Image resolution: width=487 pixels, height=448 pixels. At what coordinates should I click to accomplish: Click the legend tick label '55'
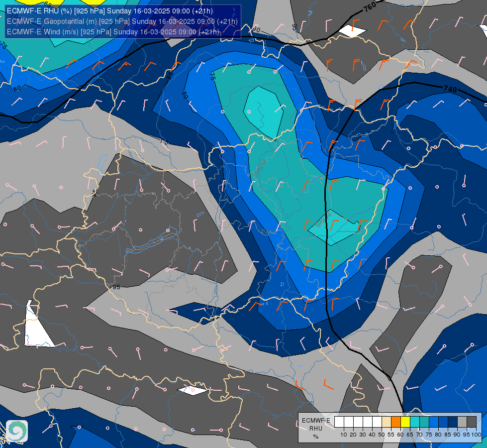tap(391, 435)
